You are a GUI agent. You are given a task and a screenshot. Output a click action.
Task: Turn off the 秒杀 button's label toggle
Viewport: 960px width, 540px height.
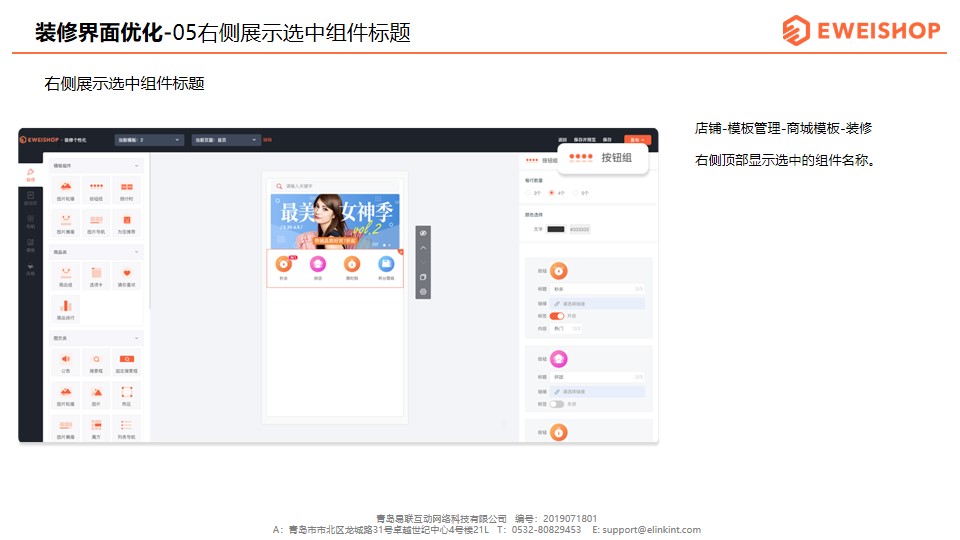tap(557, 316)
